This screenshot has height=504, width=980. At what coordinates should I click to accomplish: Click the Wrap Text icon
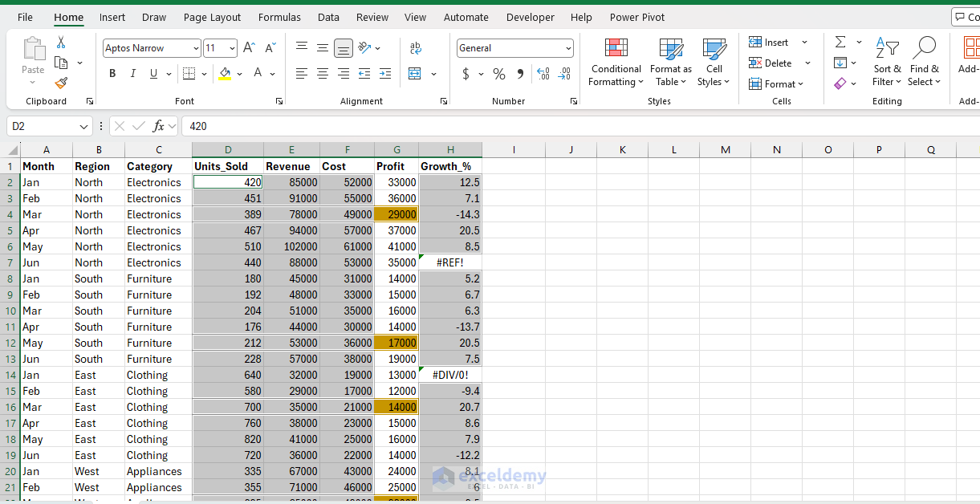416,48
